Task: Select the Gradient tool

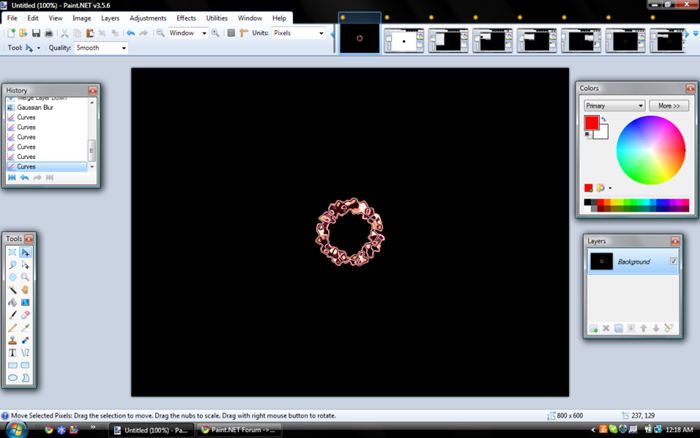Action: 25,302
